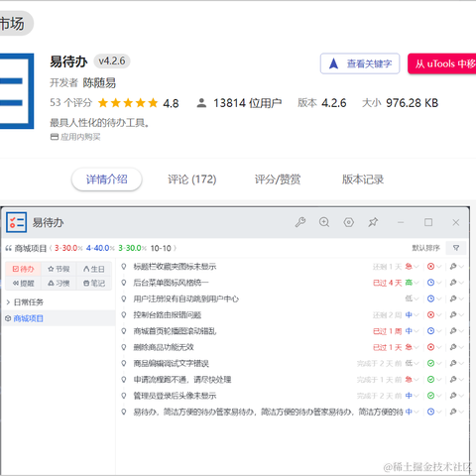The width and height of the screenshot is (476, 476).
Task: Click the filter funnel icon beside 默认排序
Action: click(456, 248)
